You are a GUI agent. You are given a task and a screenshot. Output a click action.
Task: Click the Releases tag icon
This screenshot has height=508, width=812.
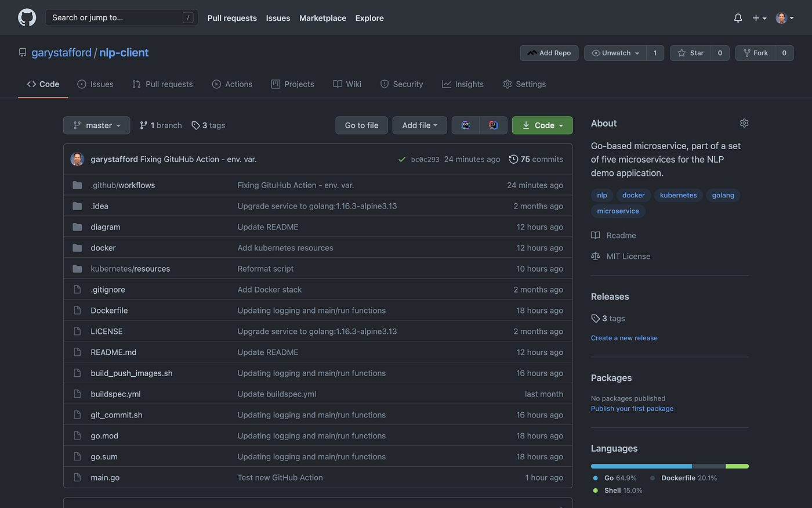[595, 319]
